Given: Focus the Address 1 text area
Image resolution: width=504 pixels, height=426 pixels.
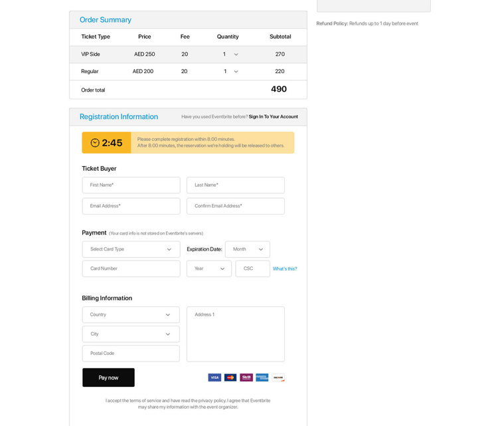Looking at the screenshot, I should pos(236,334).
